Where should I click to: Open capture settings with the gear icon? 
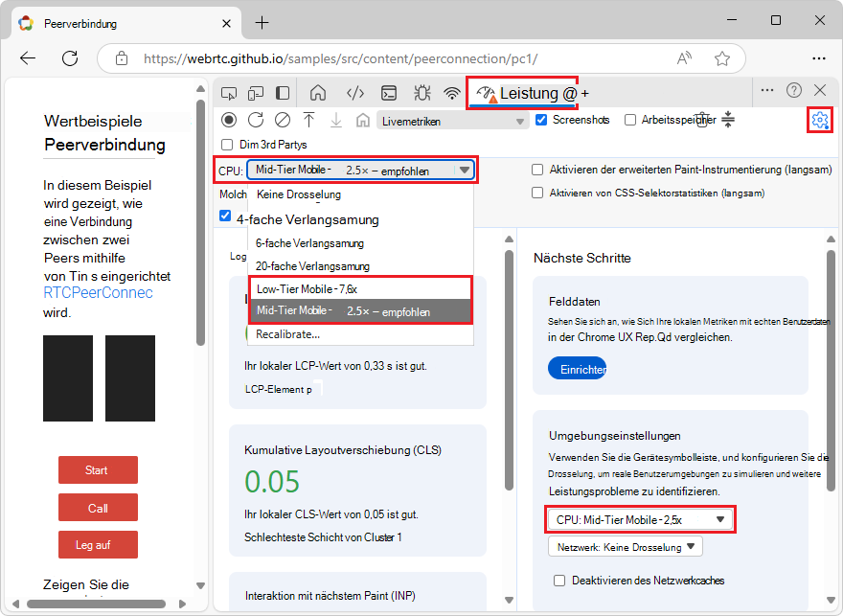[820, 120]
